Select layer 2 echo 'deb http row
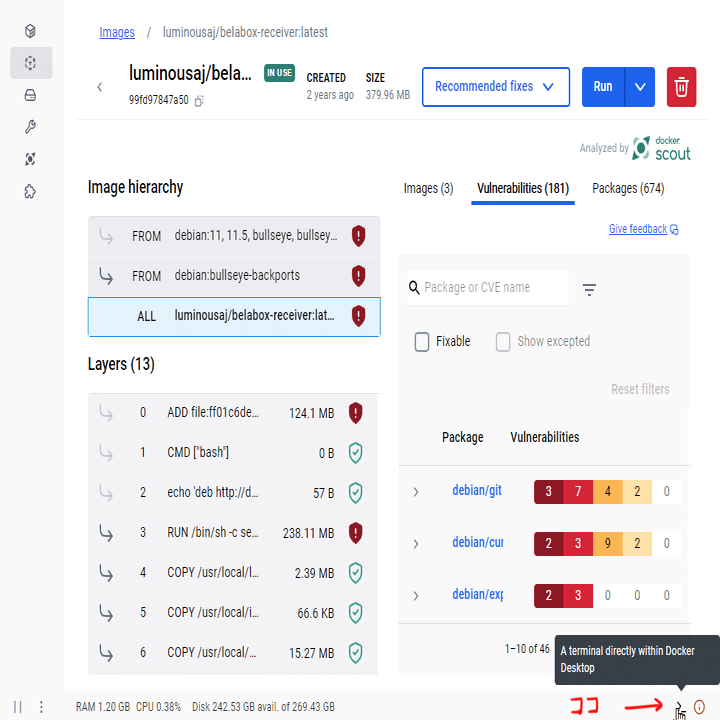The width and height of the screenshot is (720, 720). tap(233, 493)
